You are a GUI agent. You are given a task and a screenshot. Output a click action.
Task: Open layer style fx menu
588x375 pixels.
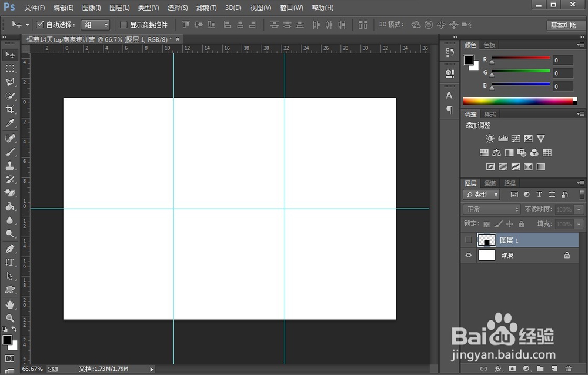click(499, 369)
